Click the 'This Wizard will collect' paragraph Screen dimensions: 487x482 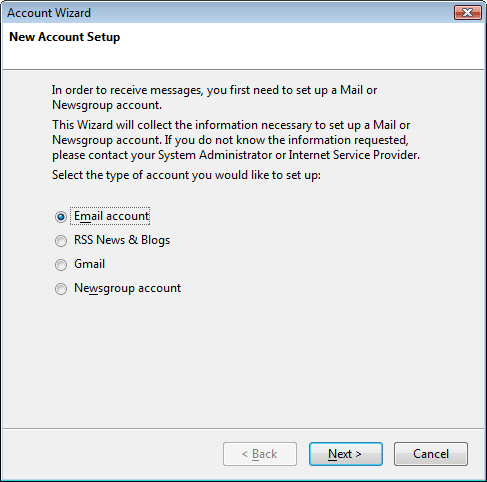(236, 140)
